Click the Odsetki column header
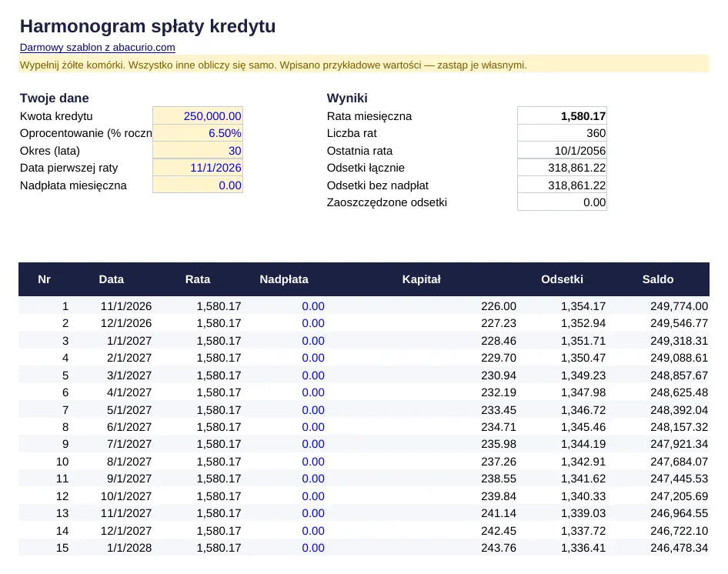Screen dimensions: 728x574 click(x=563, y=279)
